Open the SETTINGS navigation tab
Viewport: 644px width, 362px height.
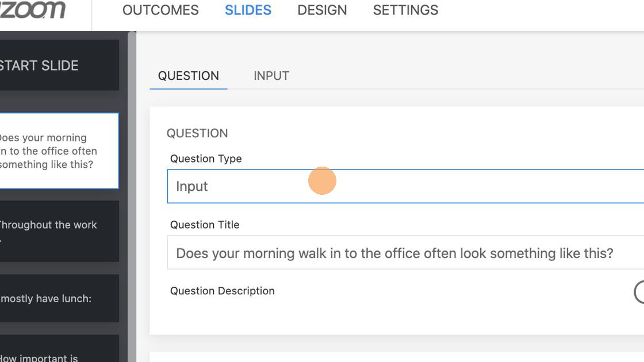pos(405,10)
